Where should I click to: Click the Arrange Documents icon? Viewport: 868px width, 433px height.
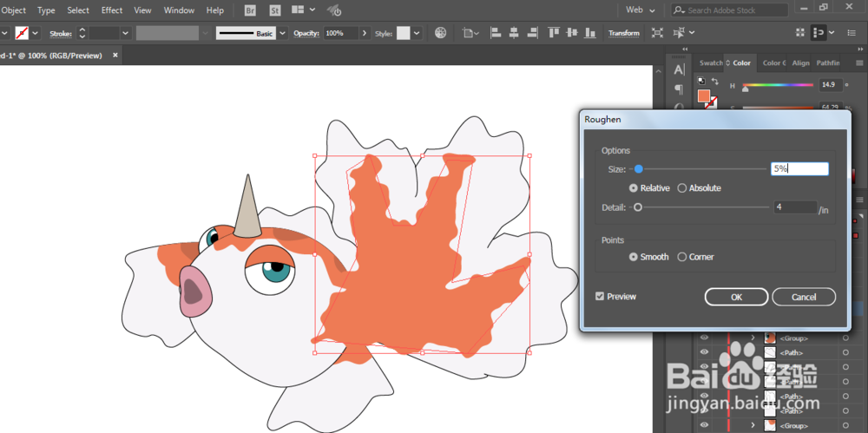tap(298, 10)
